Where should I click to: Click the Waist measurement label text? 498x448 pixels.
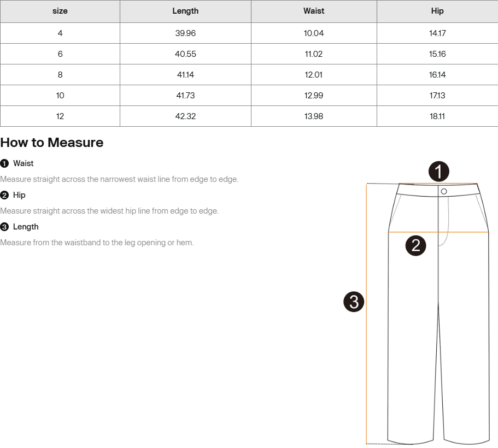23,163
